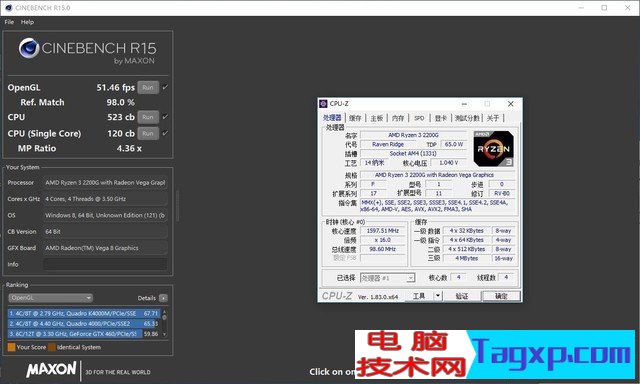The image size is (640, 384).
Task: Click the CPU-Z title bar app icon
Action: tap(323, 104)
